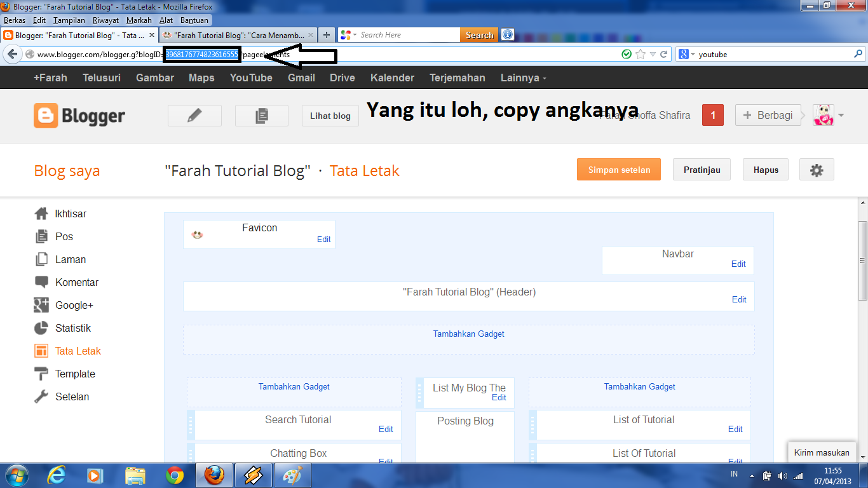The width and height of the screenshot is (868, 488).
Task: Click the Hapus button
Action: pyautogui.click(x=766, y=170)
